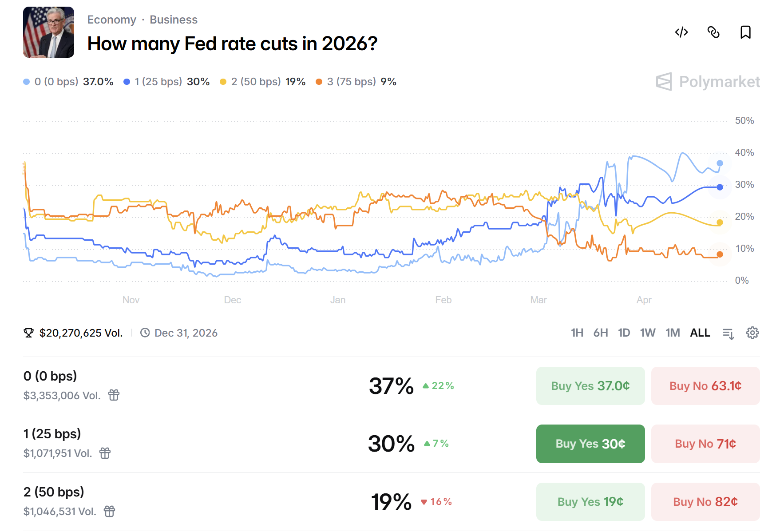
Task: Open the Economy category link
Action: [x=112, y=20]
